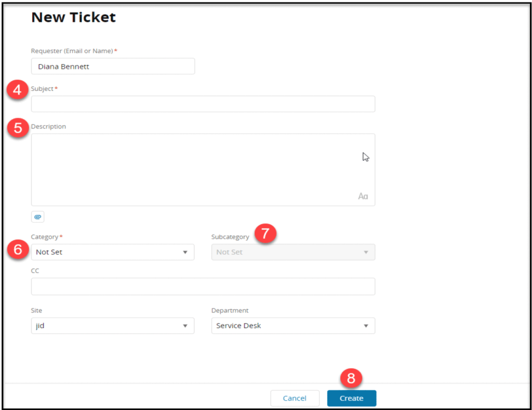Click the Requester field with Diana Bennett
This screenshot has width=532, height=410.
113,66
